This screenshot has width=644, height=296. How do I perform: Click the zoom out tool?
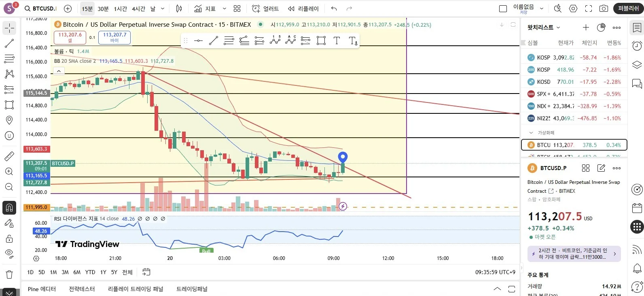point(9,187)
